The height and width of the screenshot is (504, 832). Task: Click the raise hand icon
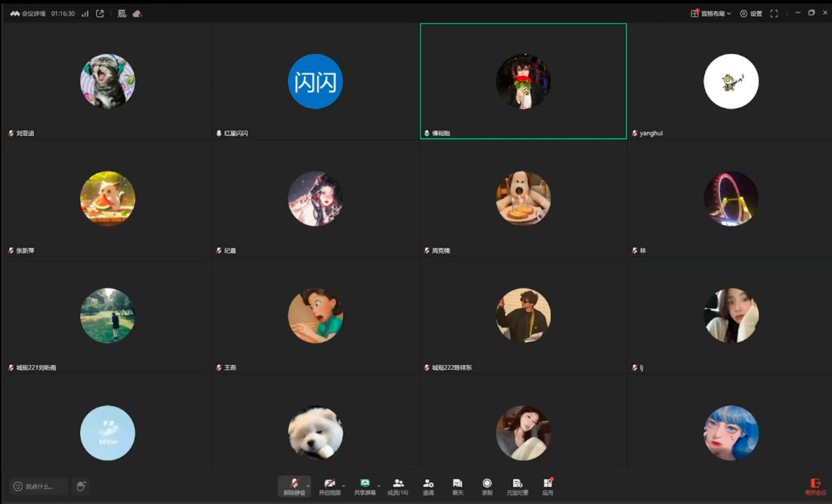click(81, 486)
